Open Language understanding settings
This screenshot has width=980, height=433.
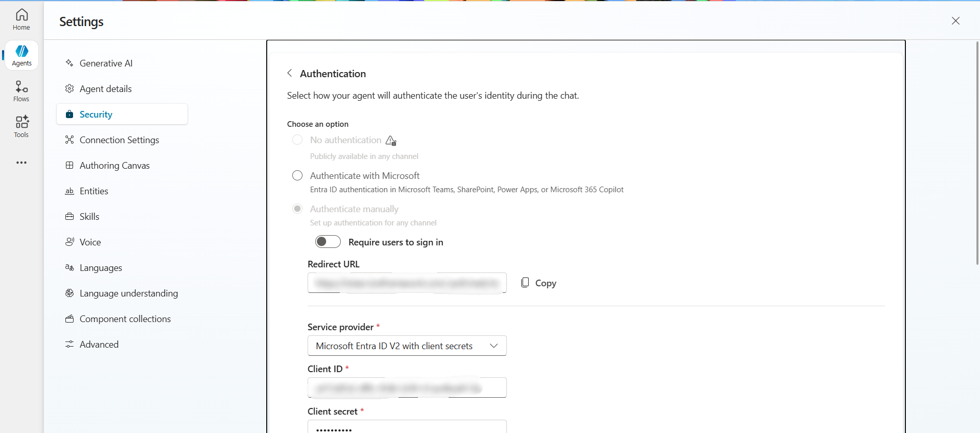[x=122, y=293]
